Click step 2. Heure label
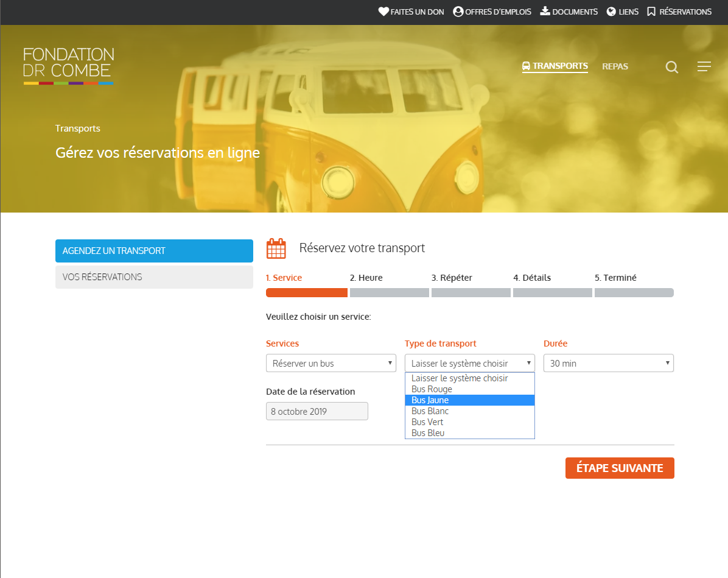This screenshot has height=578, width=728. (366, 278)
